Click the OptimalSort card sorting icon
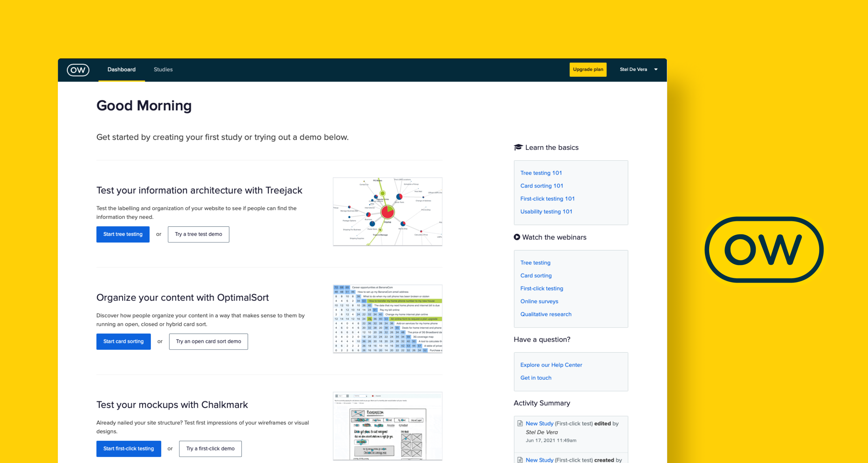 click(387, 318)
